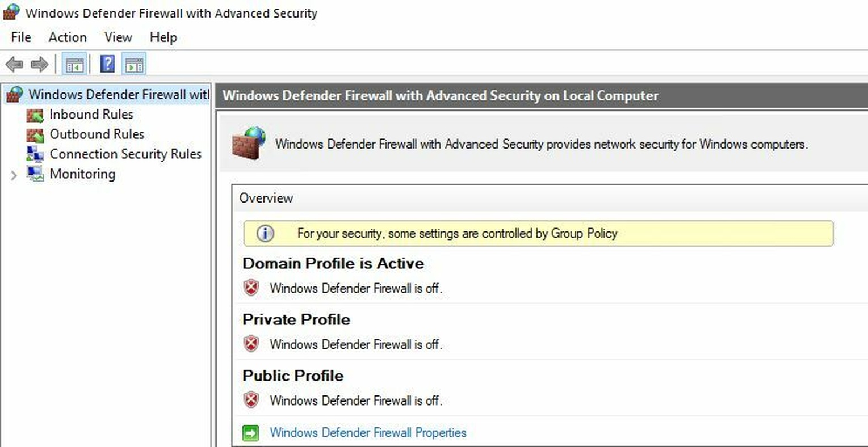The width and height of the screenshot is (868, 447).
Task: Toggle the Show/Hide Console Tree icon
Action: (x=74, y=65)
